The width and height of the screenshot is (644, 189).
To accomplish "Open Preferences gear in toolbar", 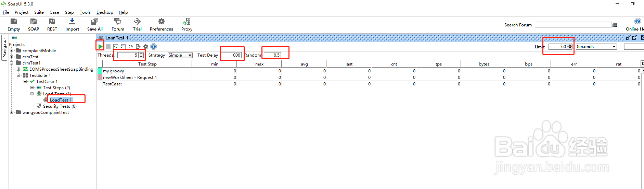I will pos(162,25).
